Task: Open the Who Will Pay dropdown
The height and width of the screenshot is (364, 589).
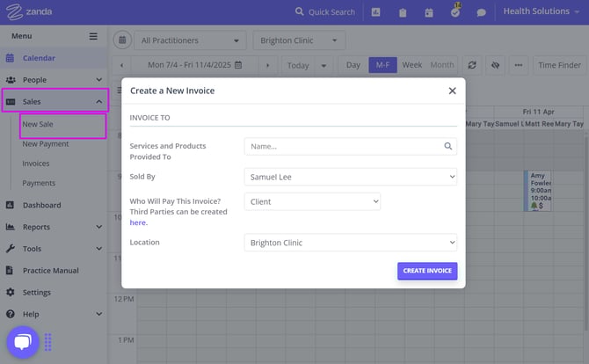Action: click(312, 201)
